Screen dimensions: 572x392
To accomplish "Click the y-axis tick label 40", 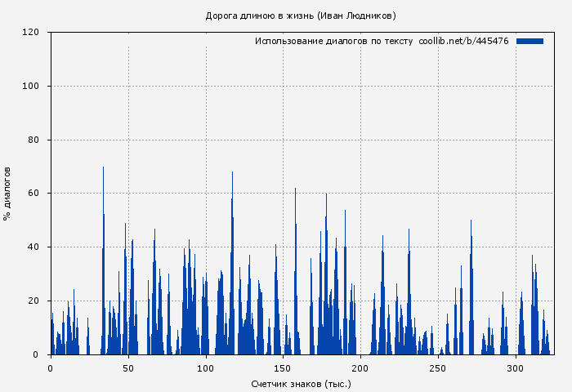I will (34, 247).
